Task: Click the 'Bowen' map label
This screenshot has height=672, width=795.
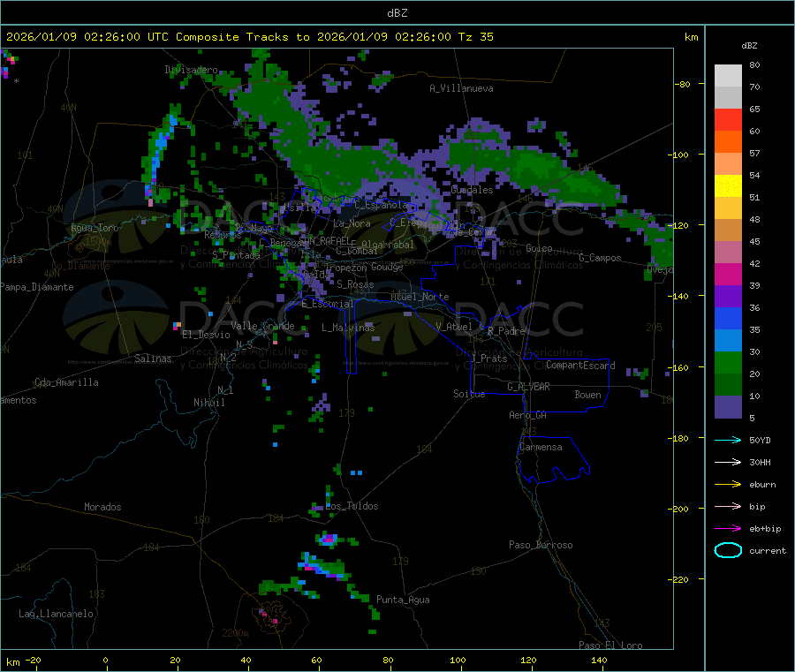Action: (x=587, y=395)
